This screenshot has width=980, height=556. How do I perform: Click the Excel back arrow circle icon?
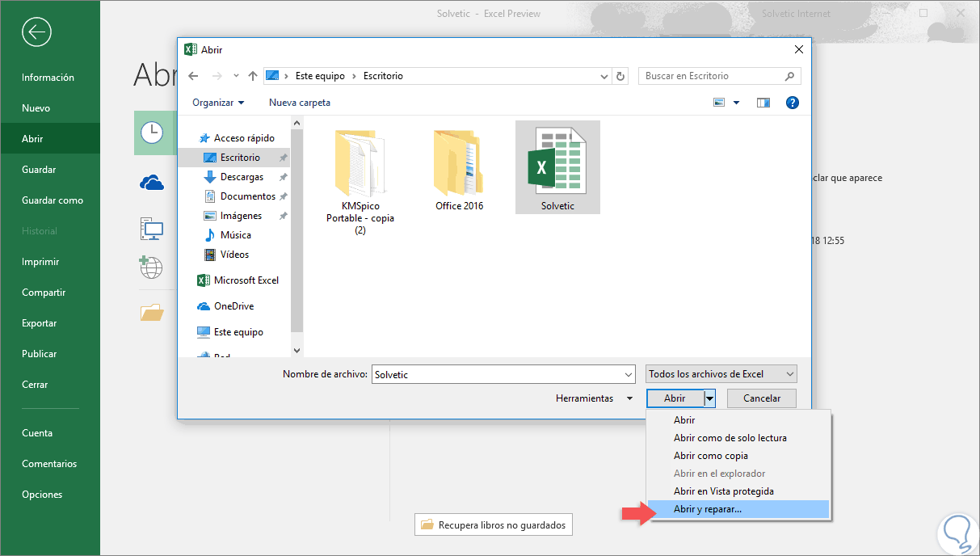(x=36, y=32)
